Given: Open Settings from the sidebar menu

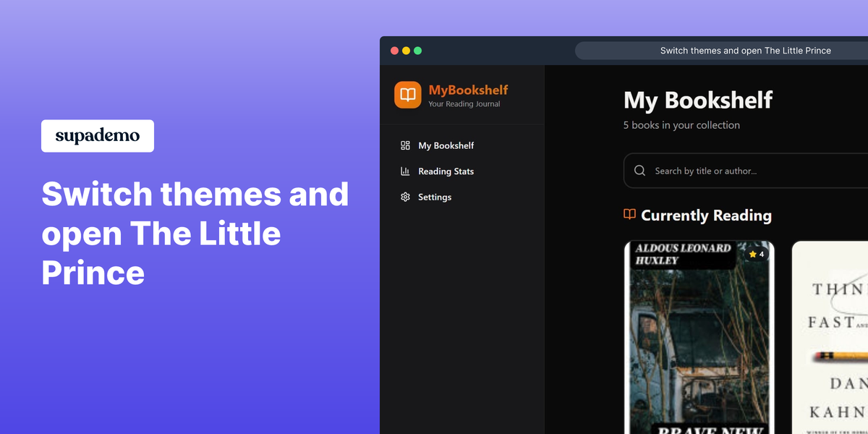Looking at the screenshot, I should tap(435, 197).
